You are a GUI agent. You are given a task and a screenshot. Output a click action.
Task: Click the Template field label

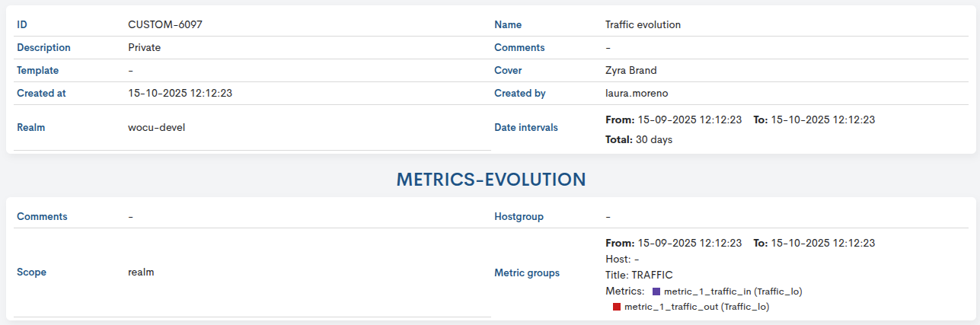click(x=37, y=70)
